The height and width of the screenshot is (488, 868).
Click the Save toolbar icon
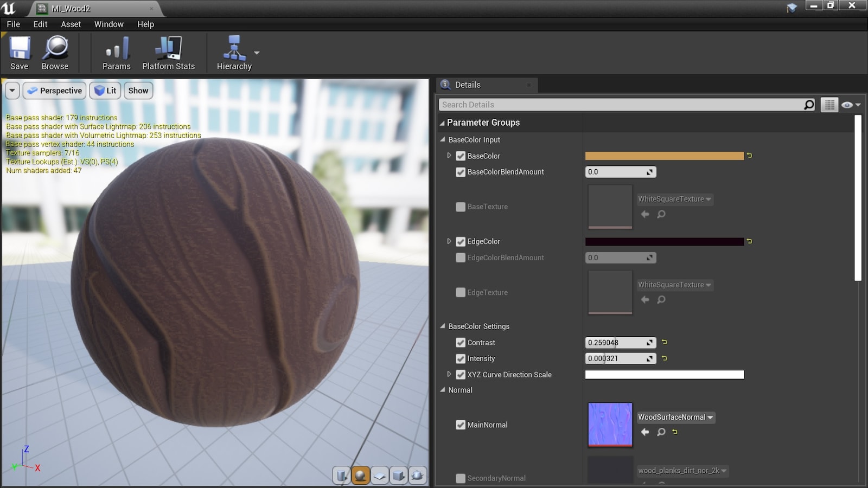coord(19,52)
